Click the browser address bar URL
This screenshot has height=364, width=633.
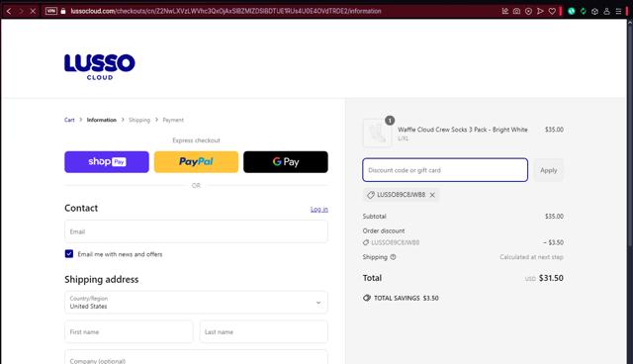tap(226, 11)
